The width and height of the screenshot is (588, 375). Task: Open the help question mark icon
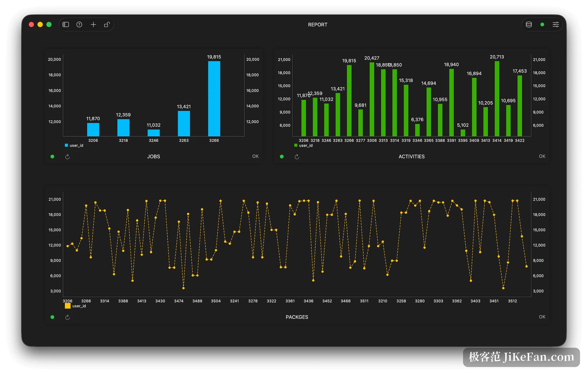(79, 24)
